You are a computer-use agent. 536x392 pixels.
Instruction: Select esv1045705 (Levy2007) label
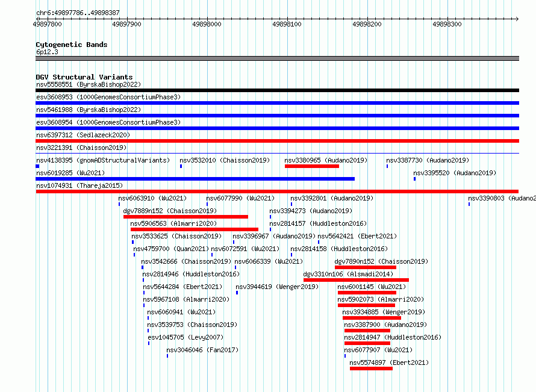[185, 337]
